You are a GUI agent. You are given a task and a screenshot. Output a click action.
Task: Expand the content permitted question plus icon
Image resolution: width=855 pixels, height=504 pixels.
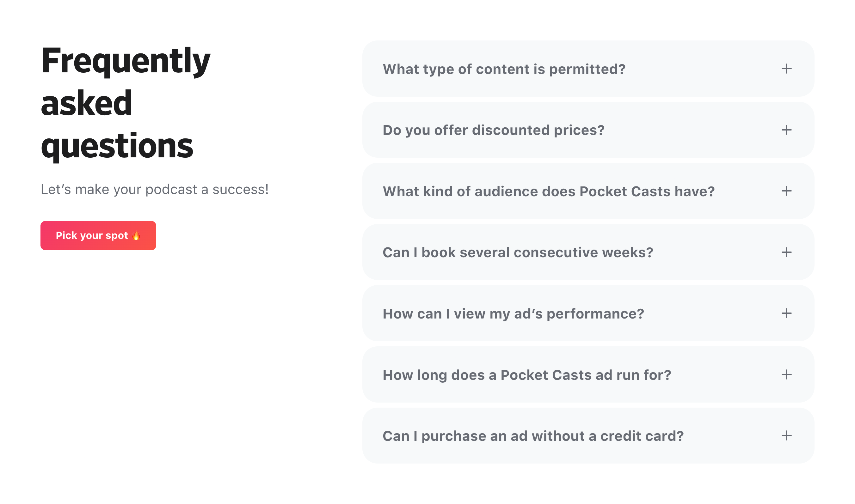[x=786, y=69]
